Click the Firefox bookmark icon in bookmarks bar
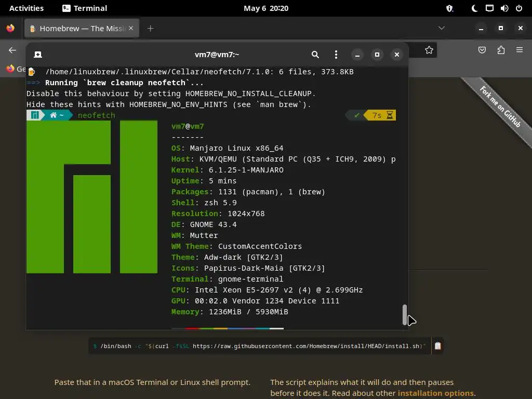Viewport: 532px width, 399px height. click(x=10, y=69)
